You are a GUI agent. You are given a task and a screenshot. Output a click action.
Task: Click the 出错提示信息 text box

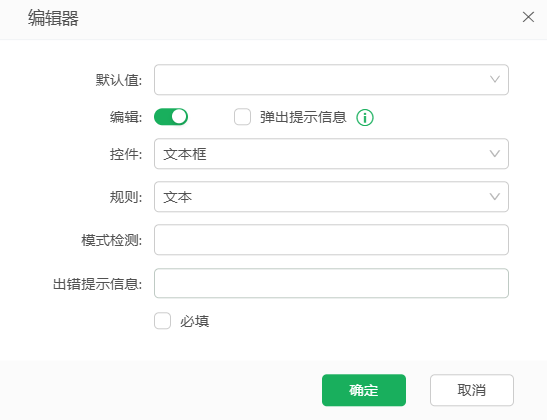point(331,283)
